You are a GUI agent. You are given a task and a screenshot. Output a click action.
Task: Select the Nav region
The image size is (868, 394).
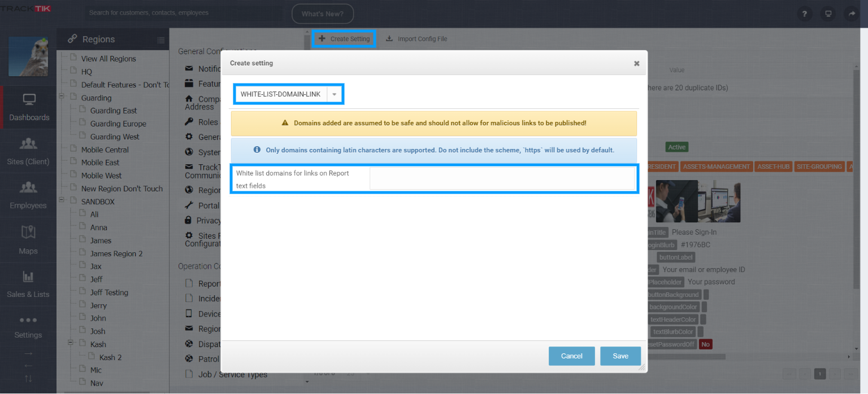[96, 383]
